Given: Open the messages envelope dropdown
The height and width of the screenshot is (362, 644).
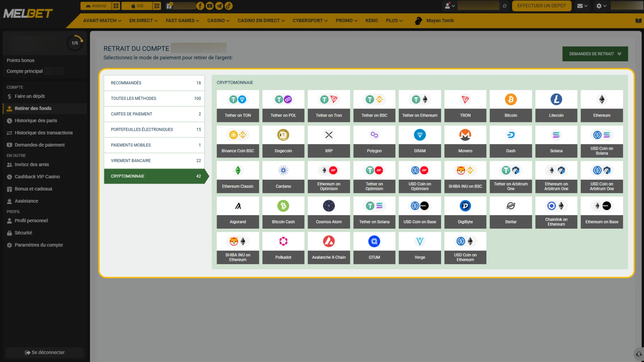Looking at the screenshot, I should tap(582, 6).
